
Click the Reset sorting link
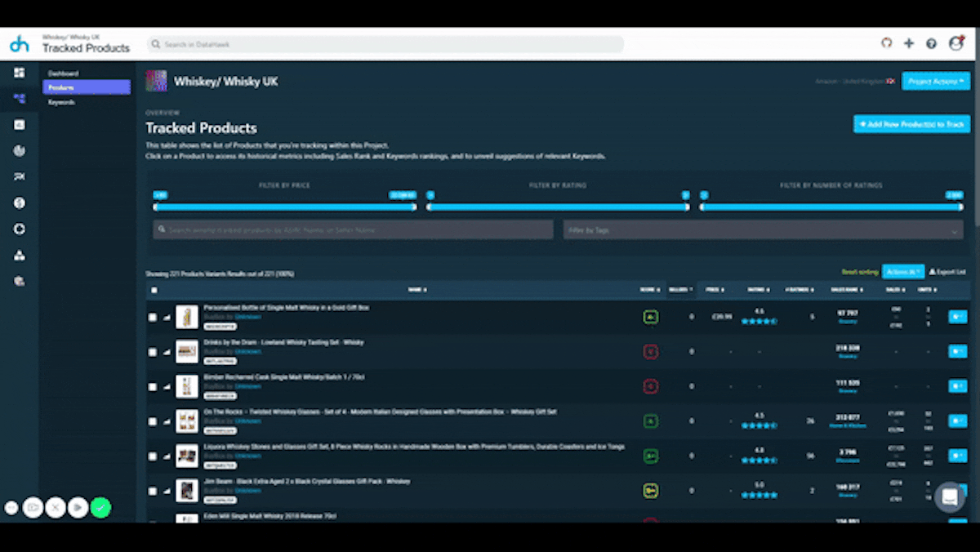(x=860, y=272)
